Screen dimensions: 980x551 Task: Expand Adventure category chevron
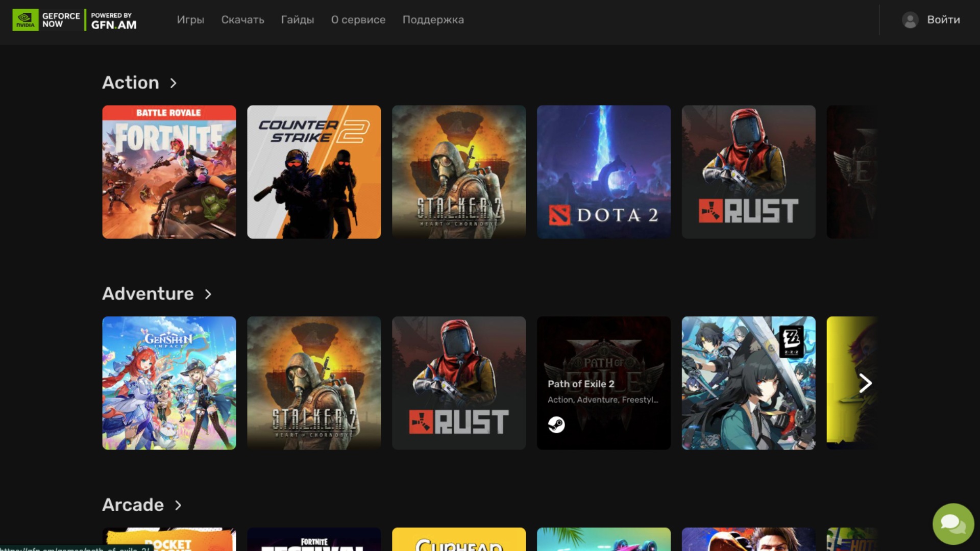click(x=208, y=294)
